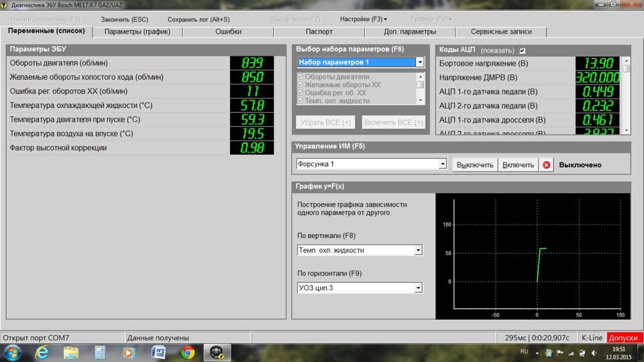Image resolution: width=644 pixels, height=362 pixels.
Task: Expand the По вертикали Темп. охл. жидкости dropdown
Action: [419, 251]
